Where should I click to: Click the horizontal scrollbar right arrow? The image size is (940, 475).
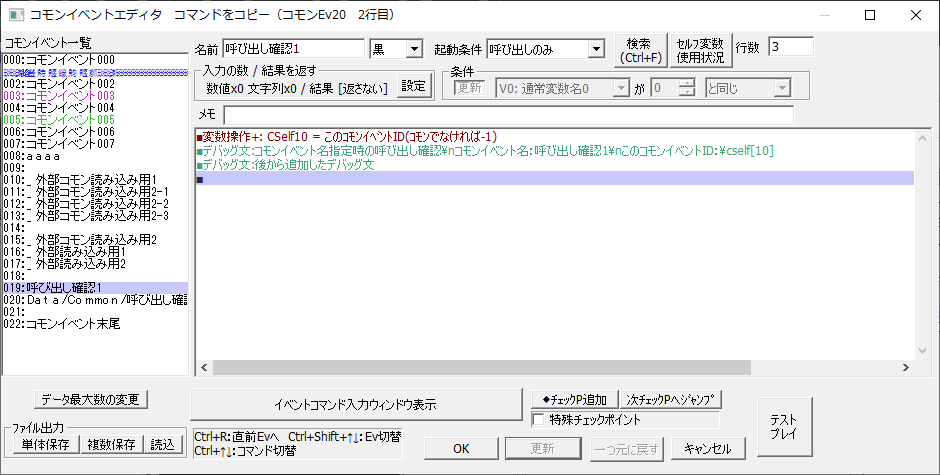pos(906,367)
